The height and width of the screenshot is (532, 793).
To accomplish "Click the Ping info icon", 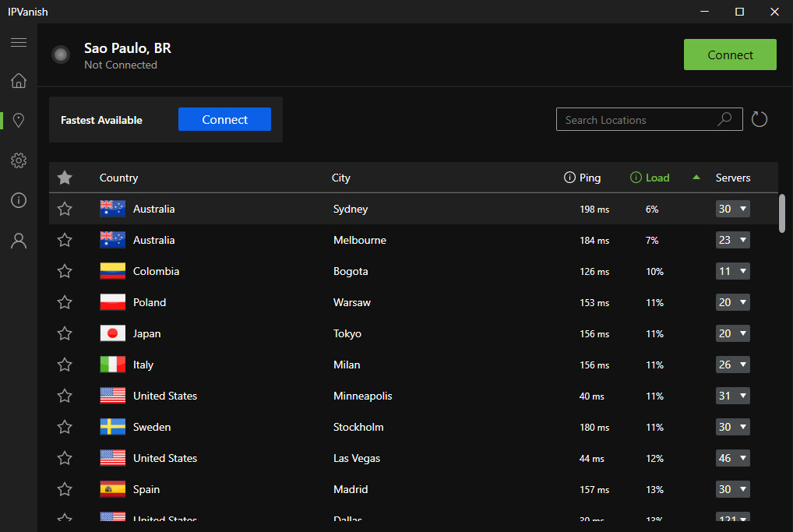I will (x=569, y=178).
